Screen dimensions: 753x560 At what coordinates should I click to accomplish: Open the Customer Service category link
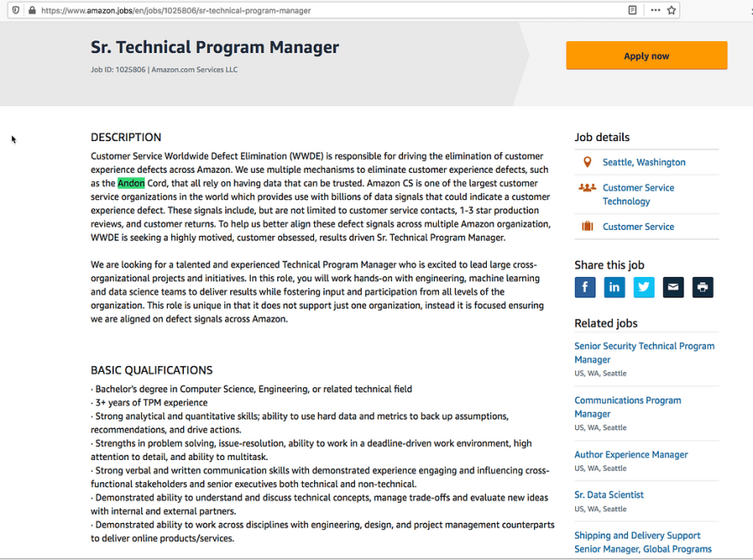(x=638, y=227)
